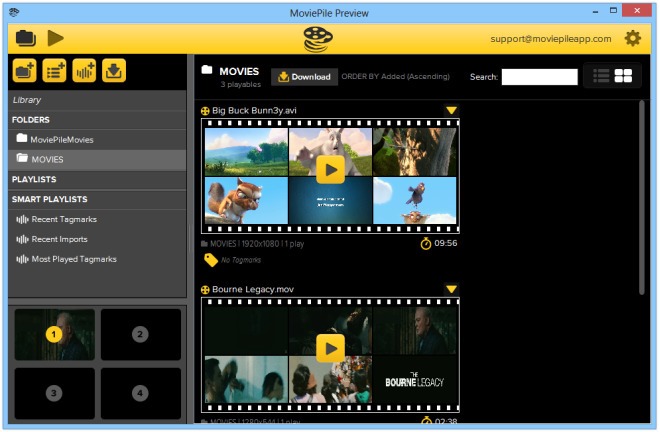The width and height of the screenshot is (660, 432).
Task: Select preview slot 2
Action: click(141, 334)
